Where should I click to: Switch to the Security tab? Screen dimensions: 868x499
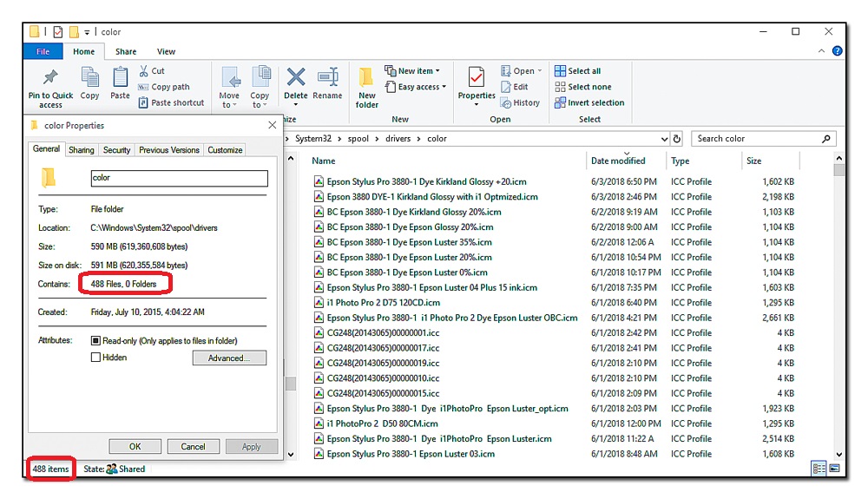116,150
